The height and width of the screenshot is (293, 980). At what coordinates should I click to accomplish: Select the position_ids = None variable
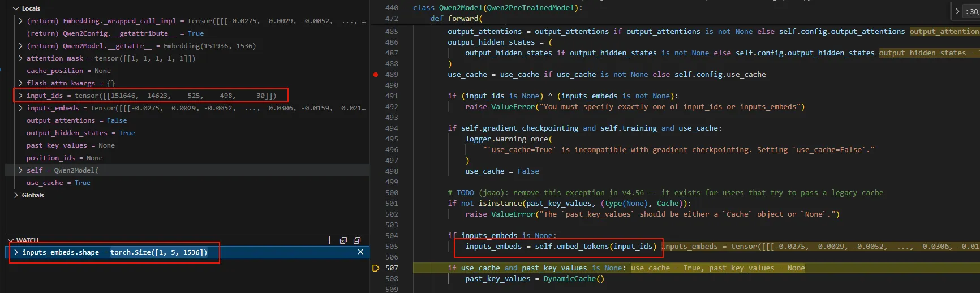[x=187, y=158]
